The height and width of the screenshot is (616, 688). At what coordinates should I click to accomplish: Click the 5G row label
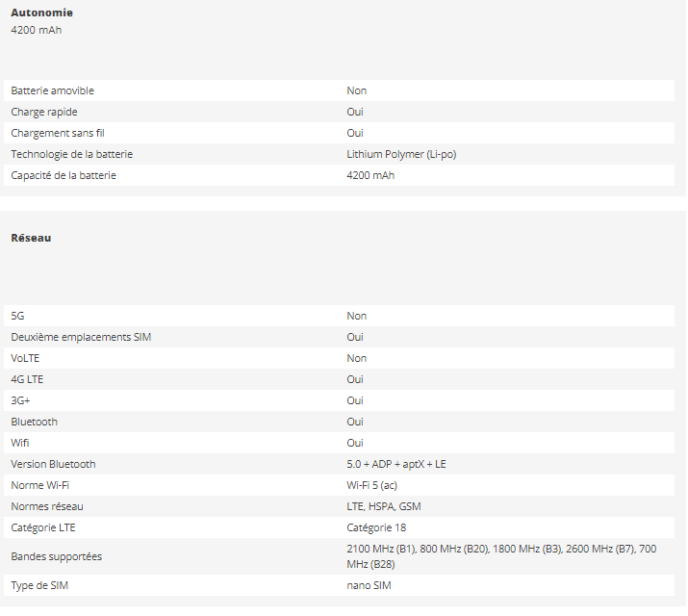pyautogui.click(x=18, y=316)
